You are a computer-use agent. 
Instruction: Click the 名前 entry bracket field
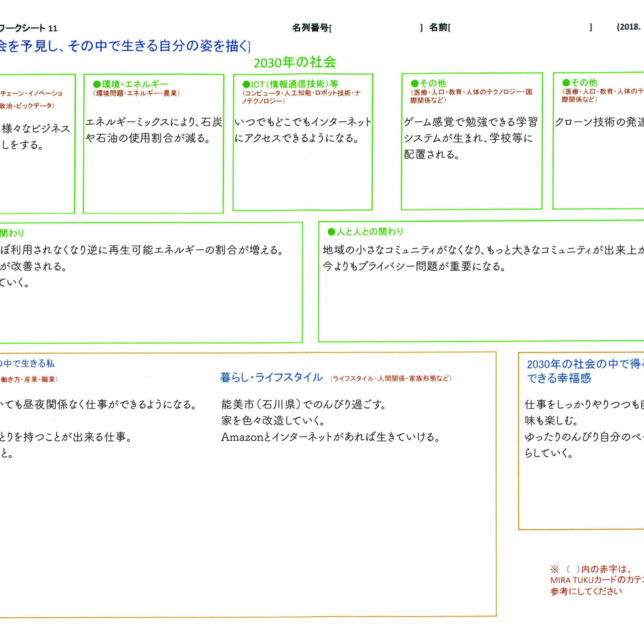520,28
